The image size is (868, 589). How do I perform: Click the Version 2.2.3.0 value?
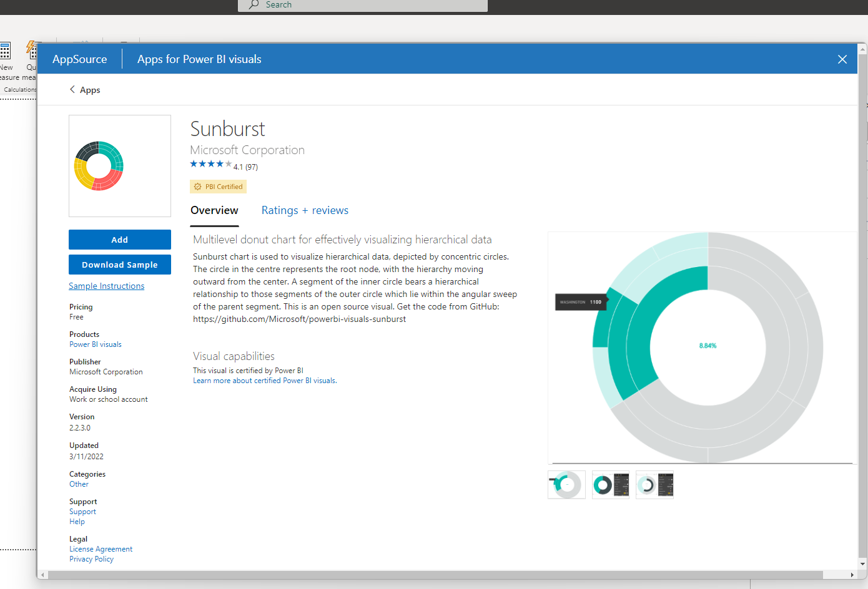click(80, 428)
